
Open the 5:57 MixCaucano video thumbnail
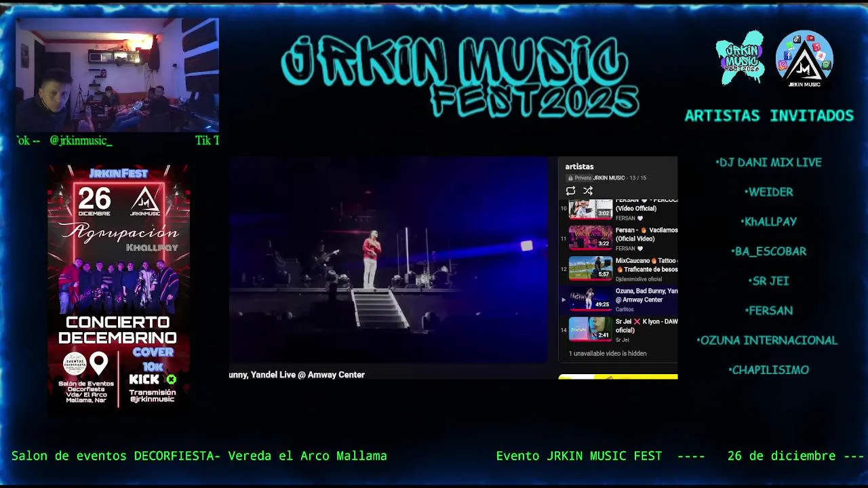click(591, 268)
